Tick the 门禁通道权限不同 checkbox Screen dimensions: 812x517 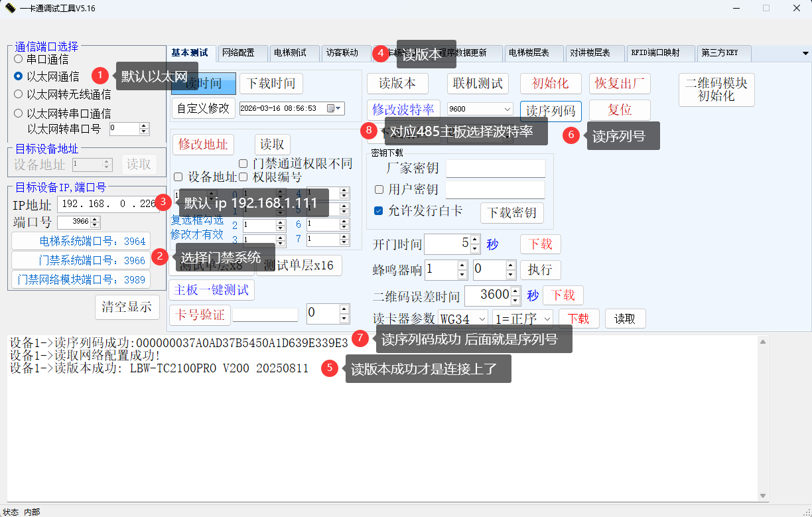[243, 163]
